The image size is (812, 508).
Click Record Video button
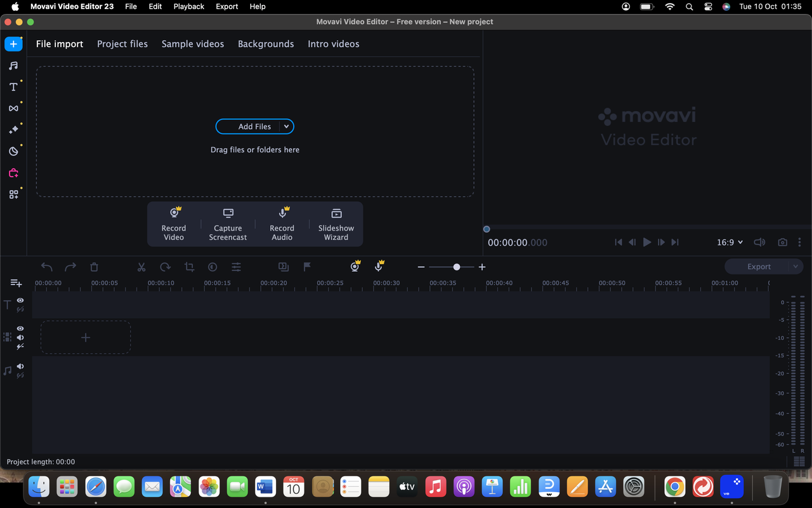pos(174,224)
